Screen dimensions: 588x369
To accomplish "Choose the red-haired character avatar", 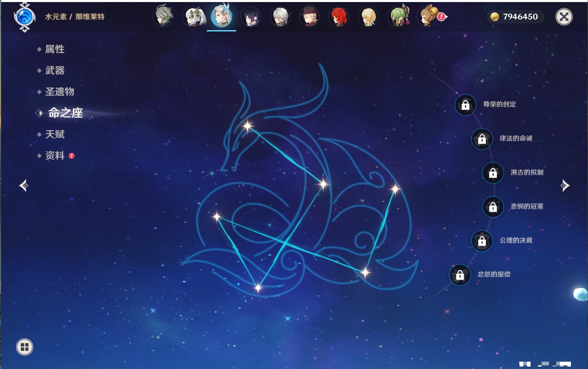I will pos(339,16).
